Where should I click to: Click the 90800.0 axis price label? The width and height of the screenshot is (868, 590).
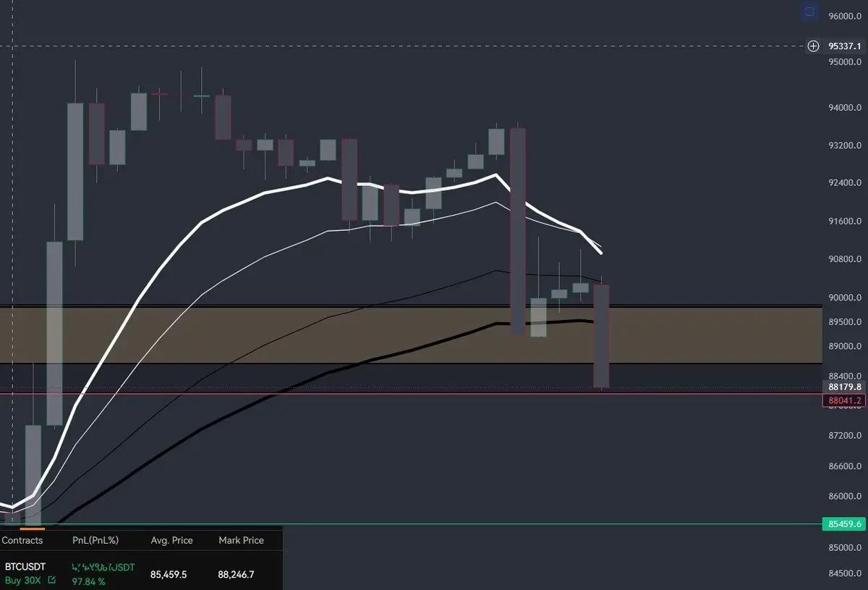click(x=845, y=259)
